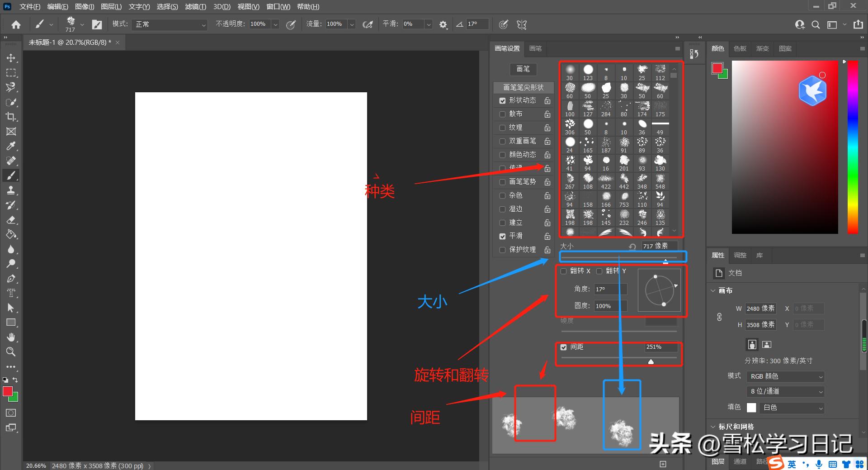Expand the 填色 白色 dropdown
Screen dimensions: 868x470
tap(793, 408)
